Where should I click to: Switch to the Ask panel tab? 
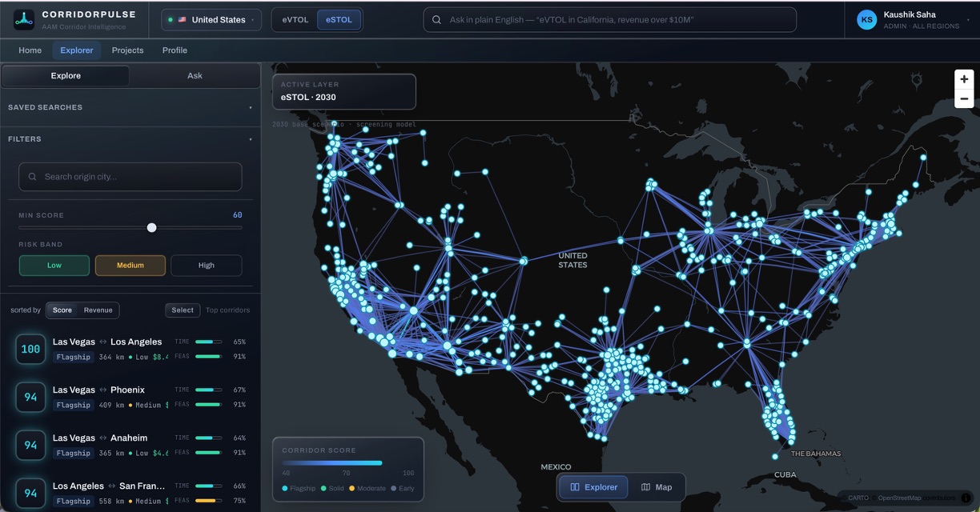pyautogui.click(x=195, y=76)
